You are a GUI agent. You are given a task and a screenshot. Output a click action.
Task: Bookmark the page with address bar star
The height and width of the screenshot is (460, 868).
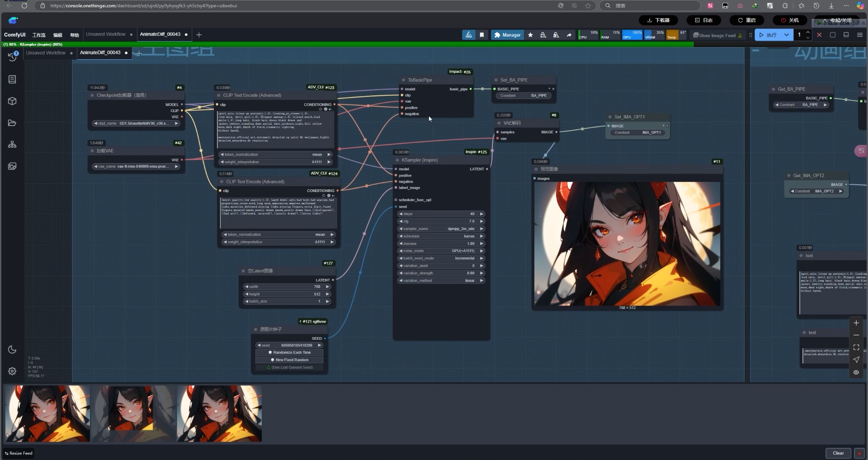588,5
